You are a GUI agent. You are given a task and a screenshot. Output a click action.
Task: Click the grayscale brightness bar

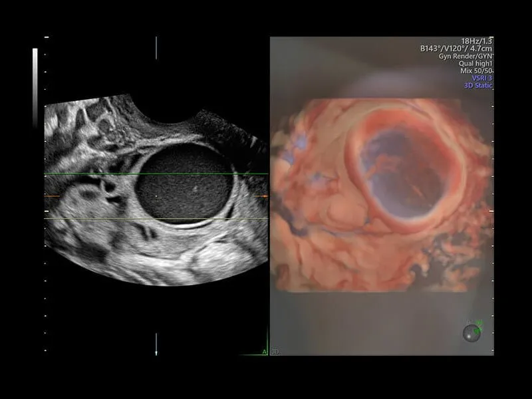[35, 86]
